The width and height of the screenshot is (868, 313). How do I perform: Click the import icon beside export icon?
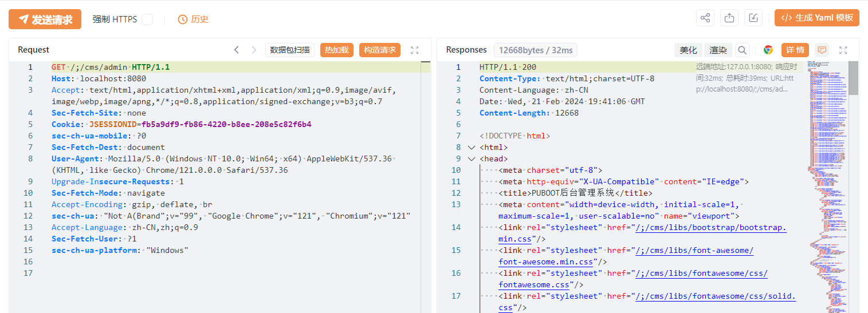coord(753,18)
